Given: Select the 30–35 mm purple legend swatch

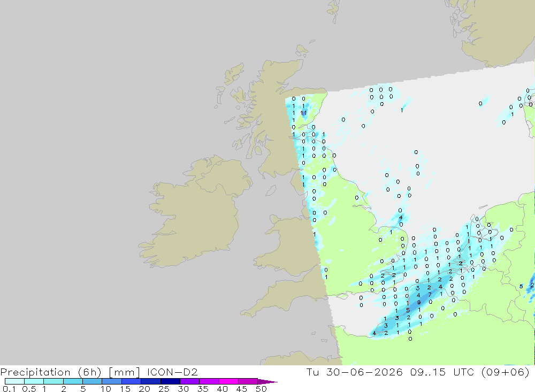Looking at the screenshot, I should pyautogui.click(x=190, y=381).
